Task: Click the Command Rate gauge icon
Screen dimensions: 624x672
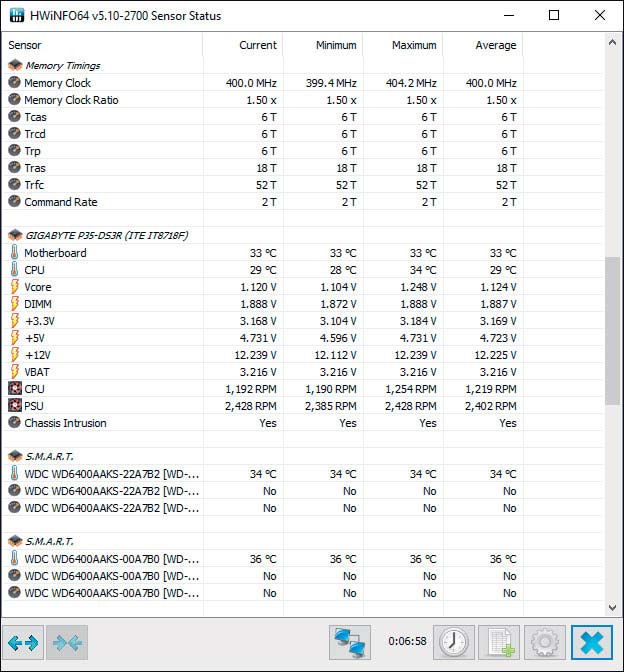Action: pyautogui.click(x=15, y=201)
